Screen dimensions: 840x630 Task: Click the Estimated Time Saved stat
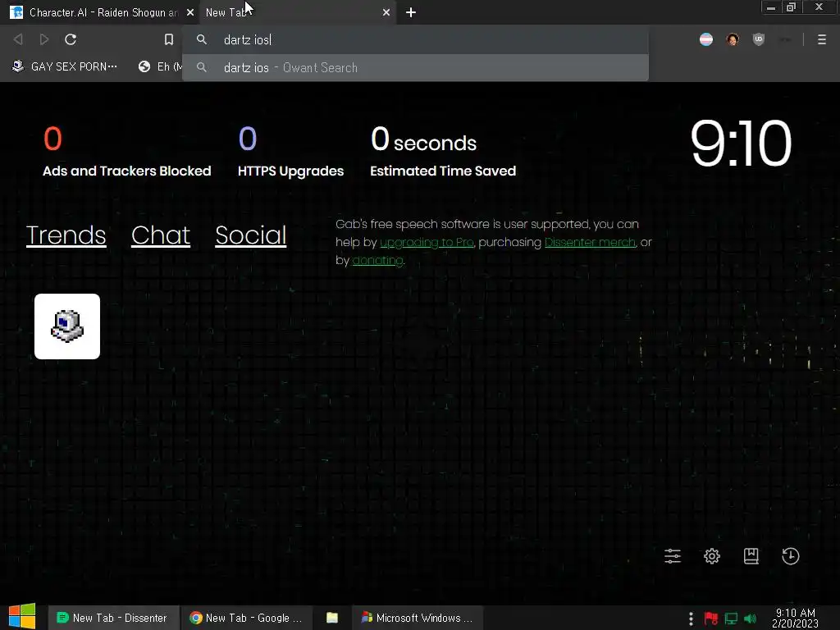443,151
